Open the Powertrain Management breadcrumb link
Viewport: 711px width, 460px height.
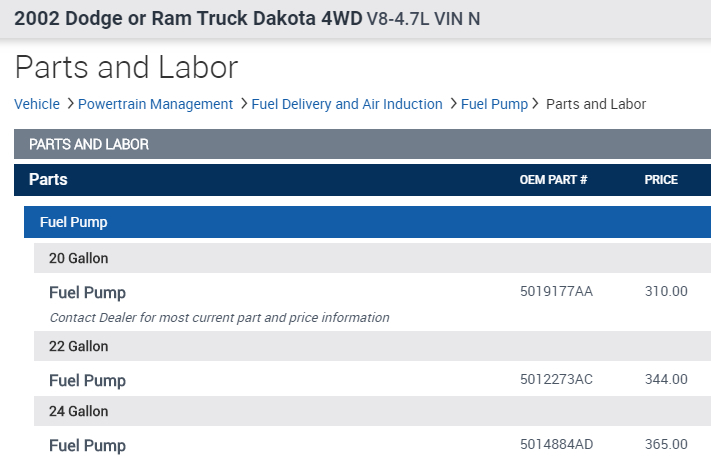pos(155,104)
